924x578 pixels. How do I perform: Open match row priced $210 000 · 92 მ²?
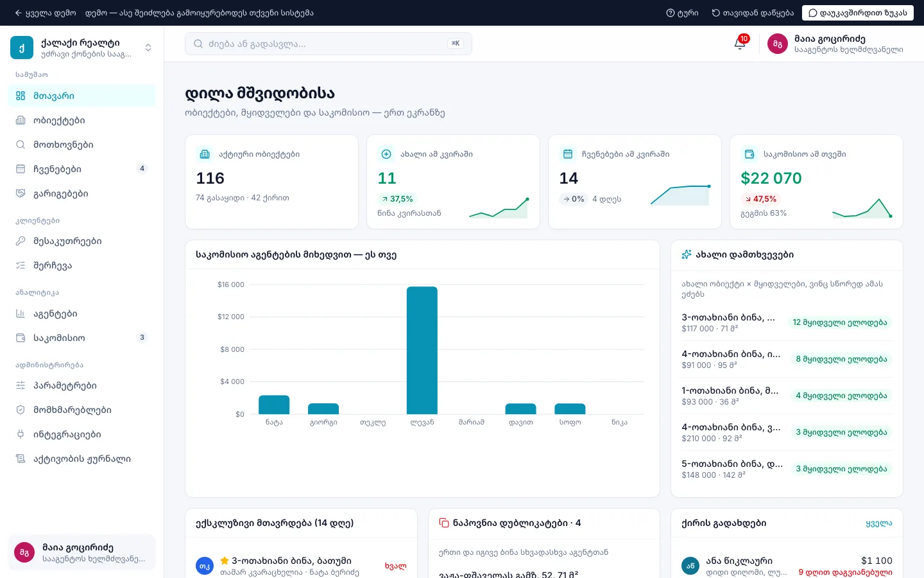coord(787,432)
